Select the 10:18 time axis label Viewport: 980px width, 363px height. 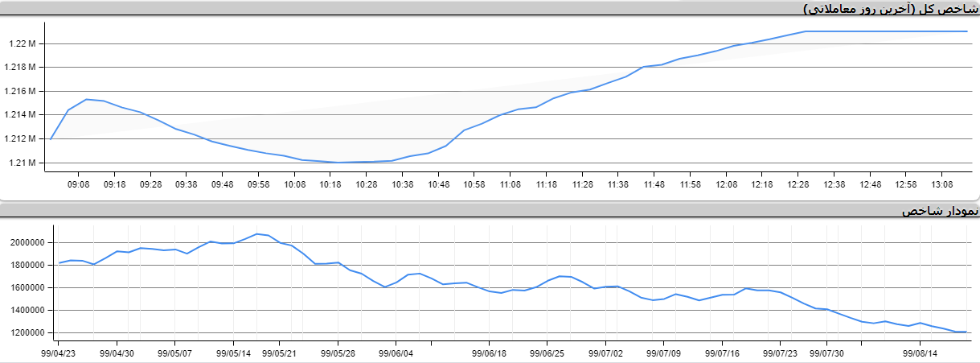(x=330, y=184)
